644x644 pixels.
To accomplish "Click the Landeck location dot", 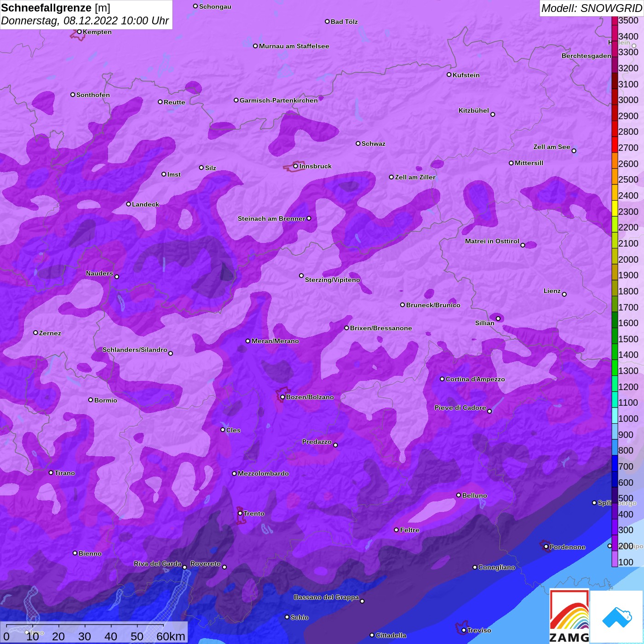I will (x=128, y=204).
